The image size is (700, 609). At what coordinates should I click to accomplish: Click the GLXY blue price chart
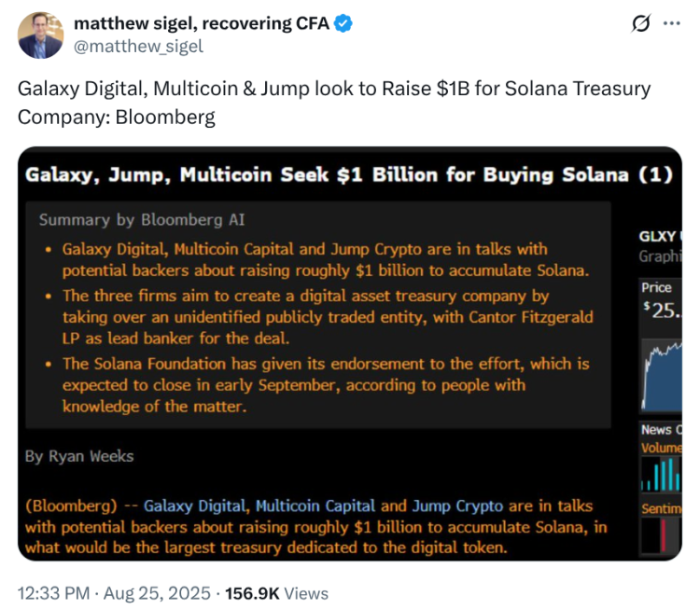tap(660, 373)
